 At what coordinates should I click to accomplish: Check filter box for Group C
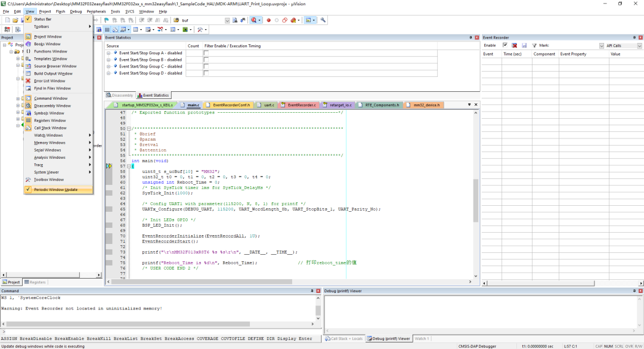coord(206,66)
